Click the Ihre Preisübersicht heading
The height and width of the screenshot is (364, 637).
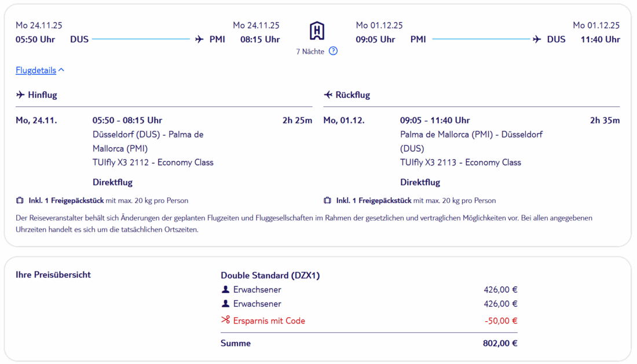(x=53, y=275)
